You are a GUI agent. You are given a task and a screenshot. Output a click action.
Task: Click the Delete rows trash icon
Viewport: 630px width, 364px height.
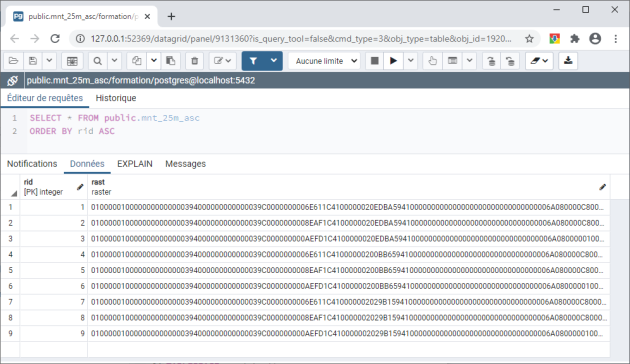[x=194, y=61]
